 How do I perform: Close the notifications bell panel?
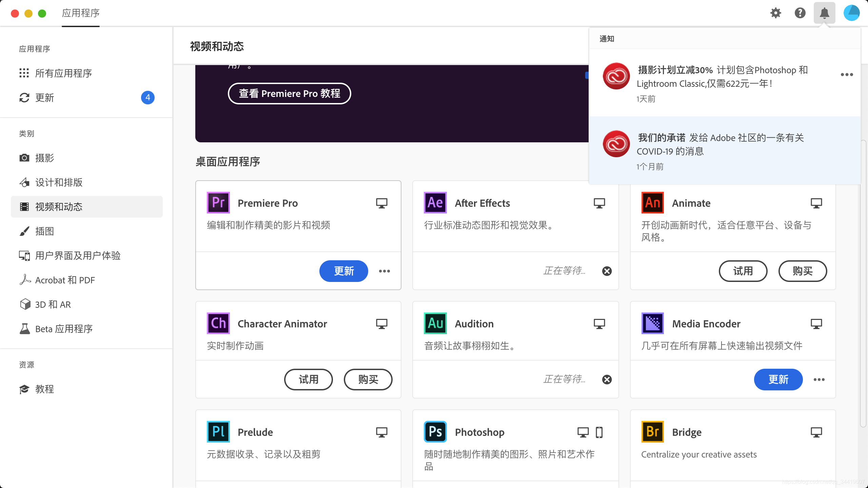824,13
